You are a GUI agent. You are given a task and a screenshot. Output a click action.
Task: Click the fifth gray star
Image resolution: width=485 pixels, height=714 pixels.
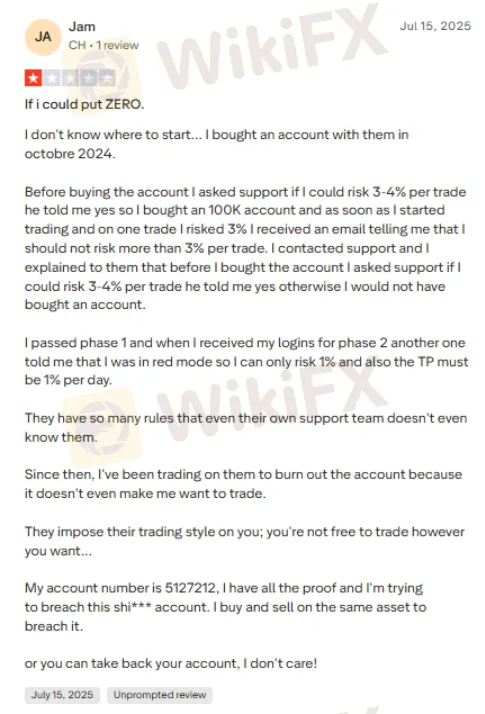pyautogui.click(x=107, y=78)
